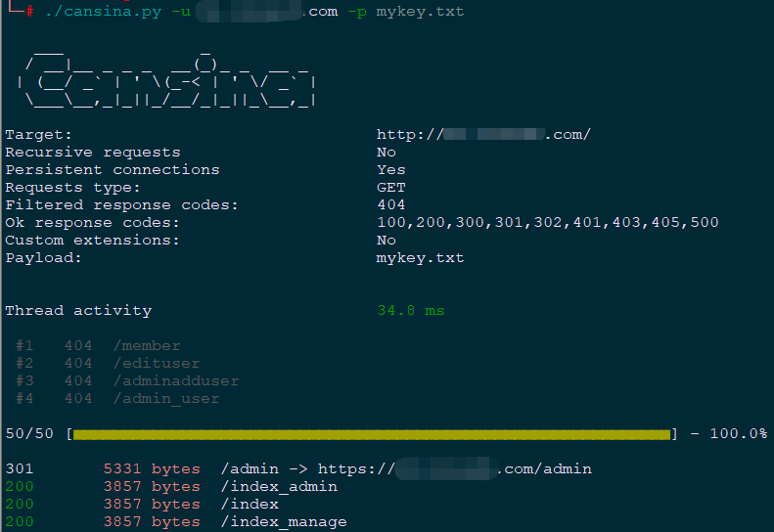The height and width of the screenshot is (532, 774).
Task: Click the Payload mykey.txt value
Action: coord(420,258)
